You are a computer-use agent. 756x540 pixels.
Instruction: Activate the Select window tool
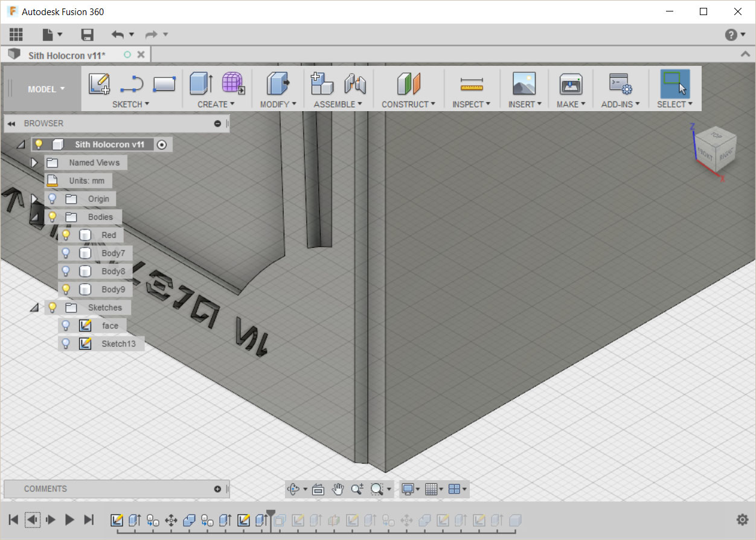click(674, 83)
